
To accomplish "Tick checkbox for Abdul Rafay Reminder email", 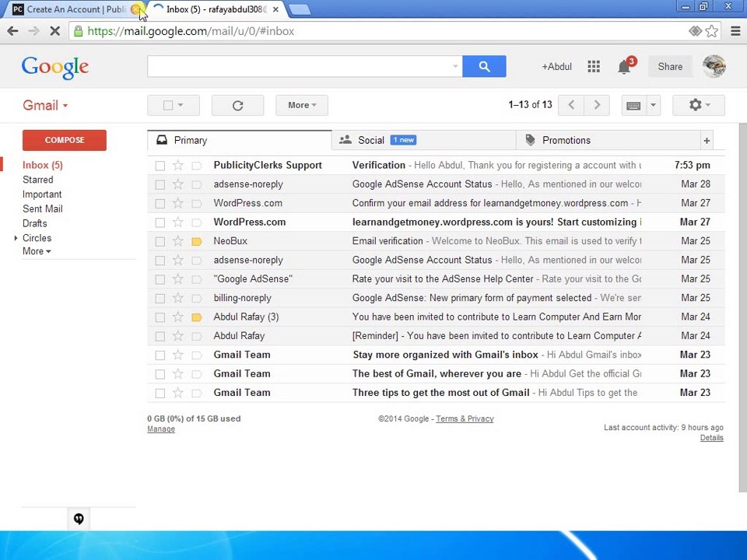I will click(x=160, y=337).
